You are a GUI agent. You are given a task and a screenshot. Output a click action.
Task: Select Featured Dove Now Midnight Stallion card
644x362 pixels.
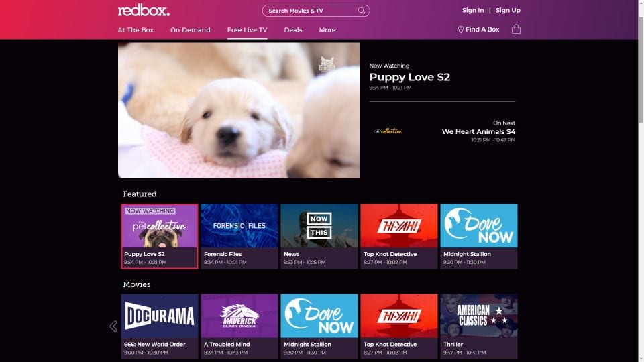(479, 237)
